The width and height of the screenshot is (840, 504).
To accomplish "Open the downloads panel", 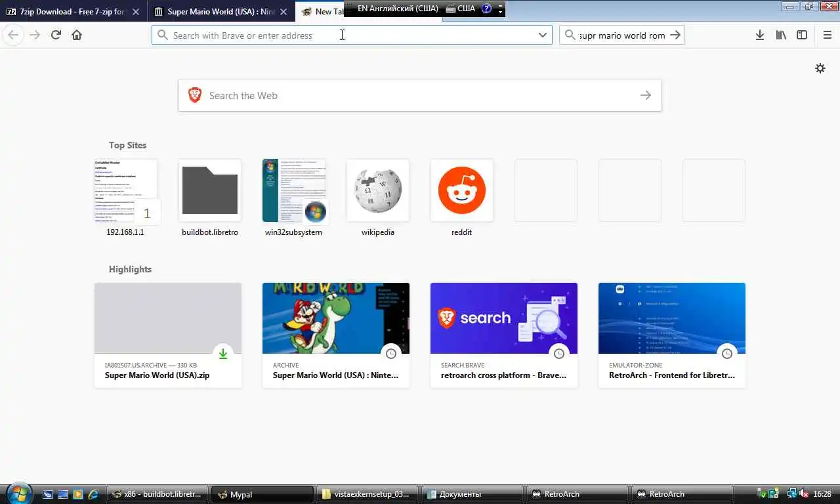I will tap(759, 35).
